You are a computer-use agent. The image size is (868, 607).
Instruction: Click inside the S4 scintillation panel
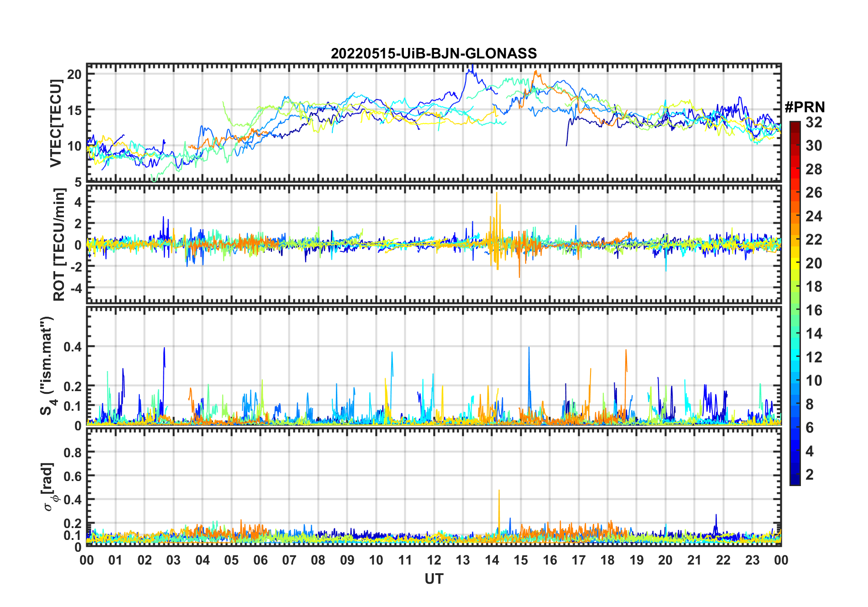(434, 366)
